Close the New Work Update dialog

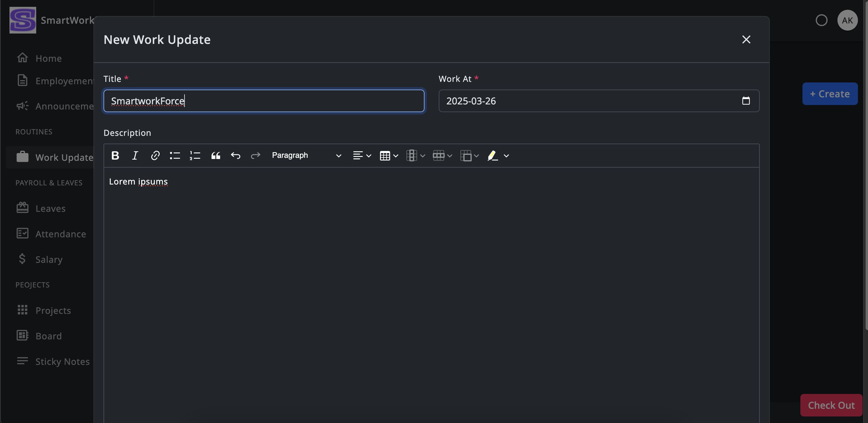[x=746, y=39]
